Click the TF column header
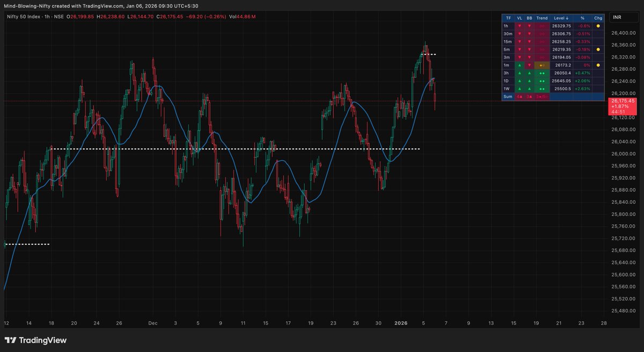644x352 pixels. [x=508, y=18]
